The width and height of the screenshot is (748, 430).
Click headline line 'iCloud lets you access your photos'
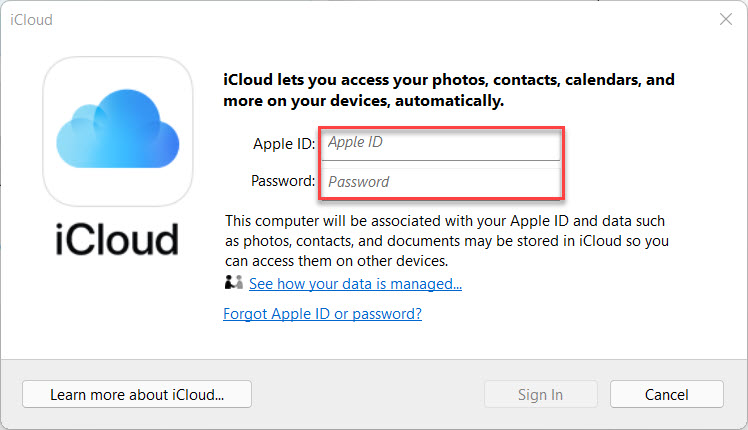click(448, 78)
